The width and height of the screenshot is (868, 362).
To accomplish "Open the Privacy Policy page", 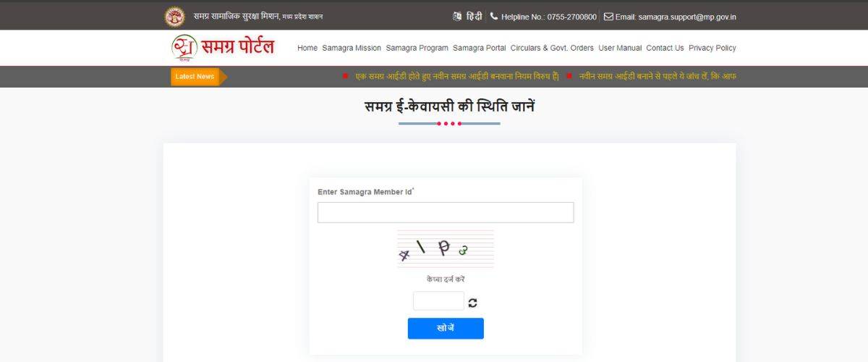I will pos(712,48).
